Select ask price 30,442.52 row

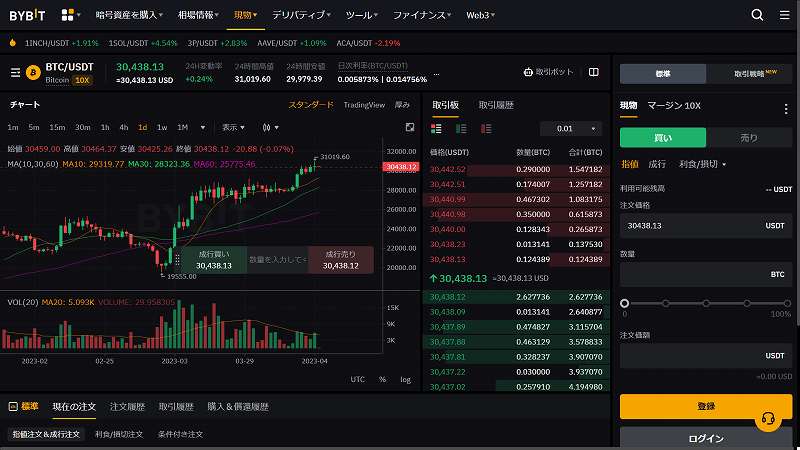click(516, 169)
